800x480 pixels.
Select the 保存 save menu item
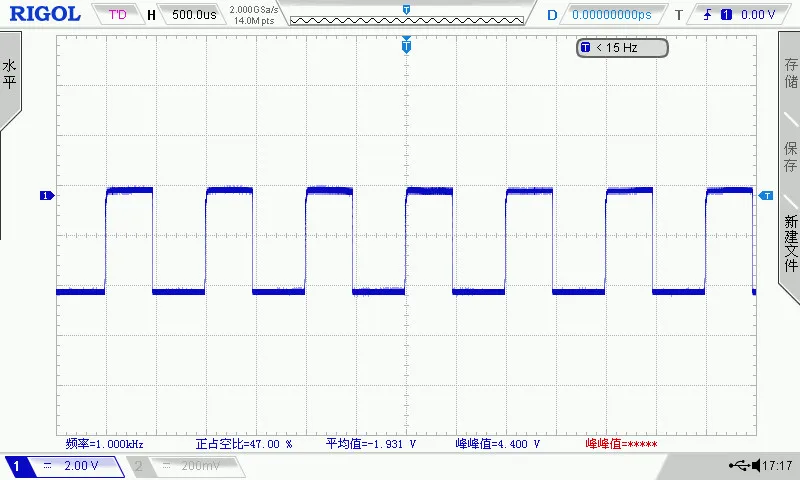point(790,157)
